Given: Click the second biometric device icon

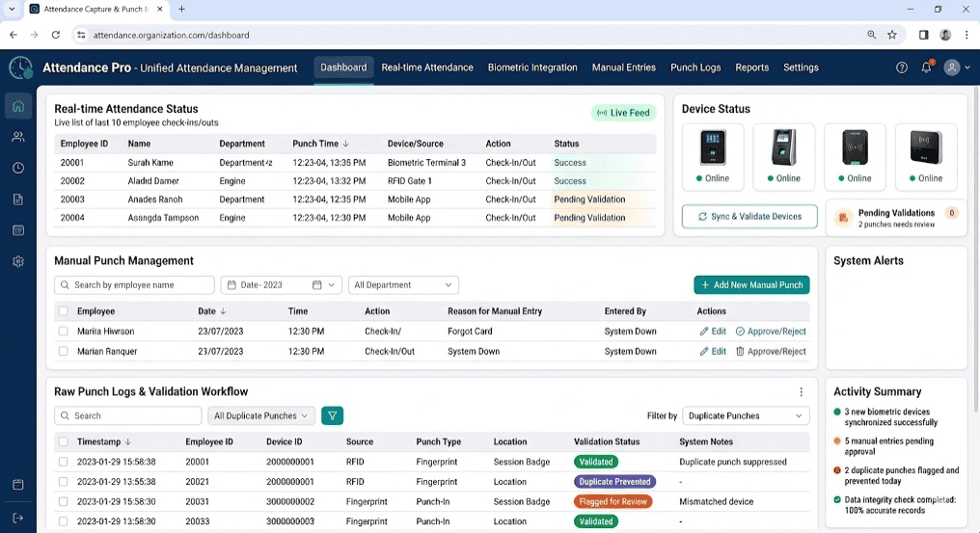Looking at the screenshot, I should point(784,147).
